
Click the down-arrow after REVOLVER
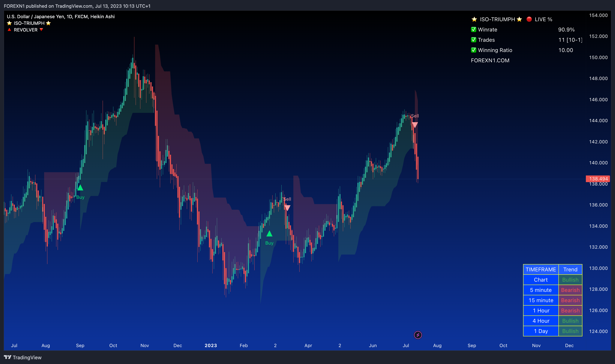(x=41, y=30)
